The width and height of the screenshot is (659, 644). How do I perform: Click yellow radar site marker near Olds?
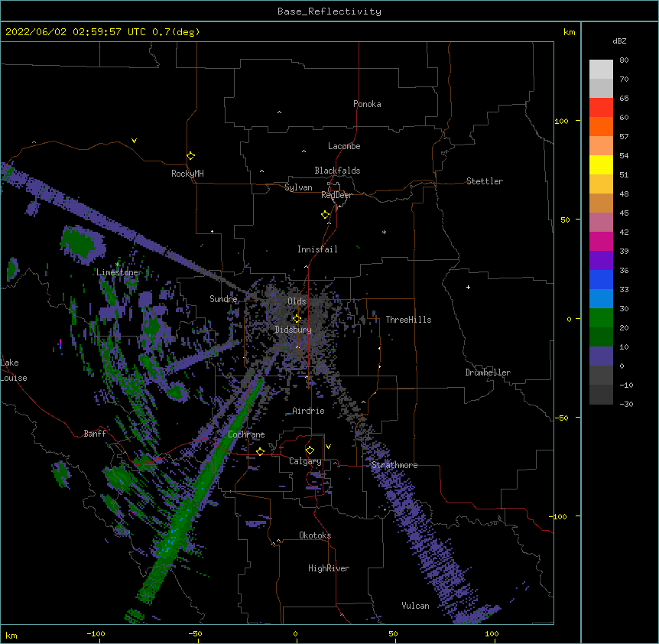coord(297,318)
